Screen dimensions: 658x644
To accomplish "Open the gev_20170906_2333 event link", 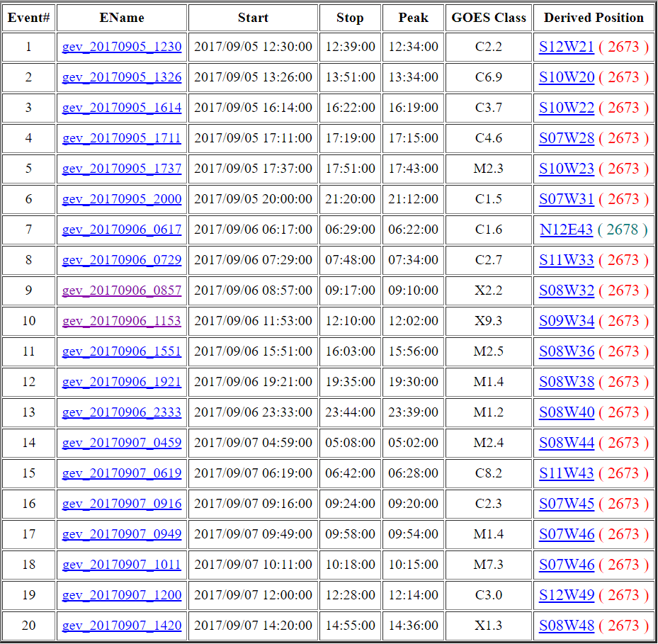I will pos(122,412).
